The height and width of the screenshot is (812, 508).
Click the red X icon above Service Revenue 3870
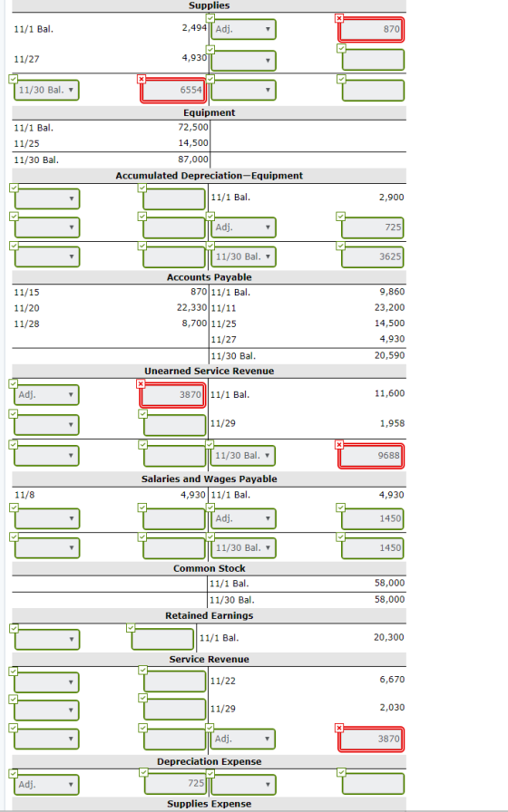coord(339,728)
